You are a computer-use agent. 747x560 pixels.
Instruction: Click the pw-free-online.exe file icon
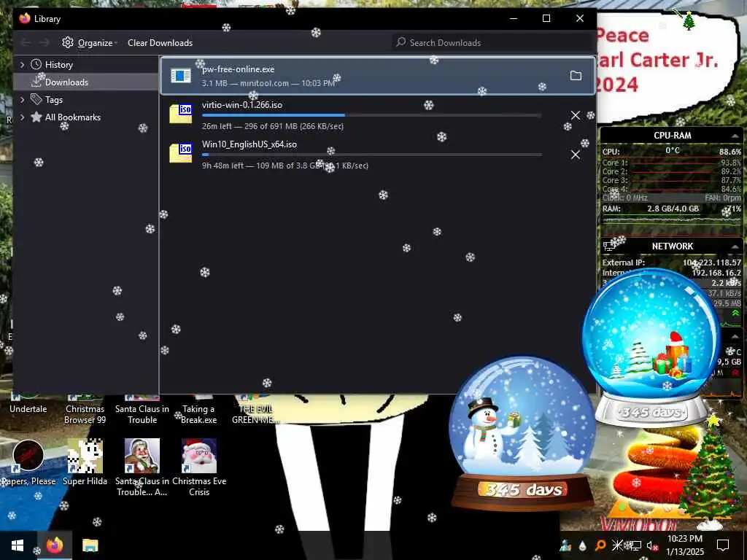181,75
